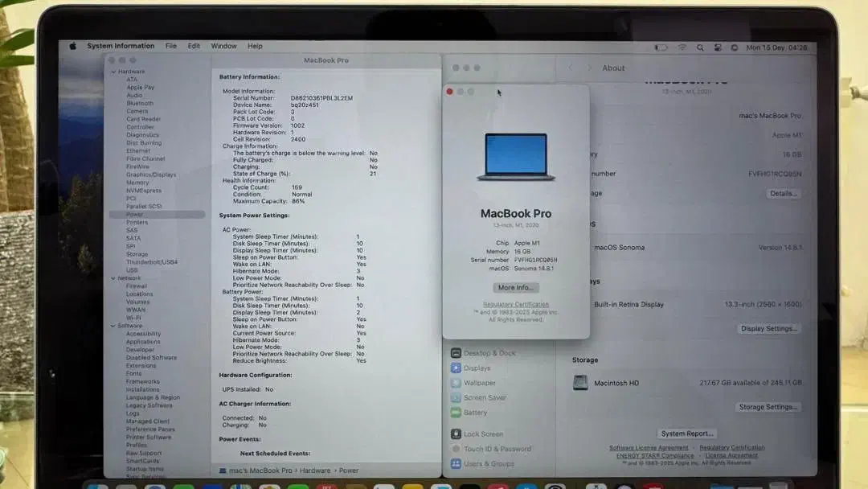Collapse the Software section

pos(114,326)
